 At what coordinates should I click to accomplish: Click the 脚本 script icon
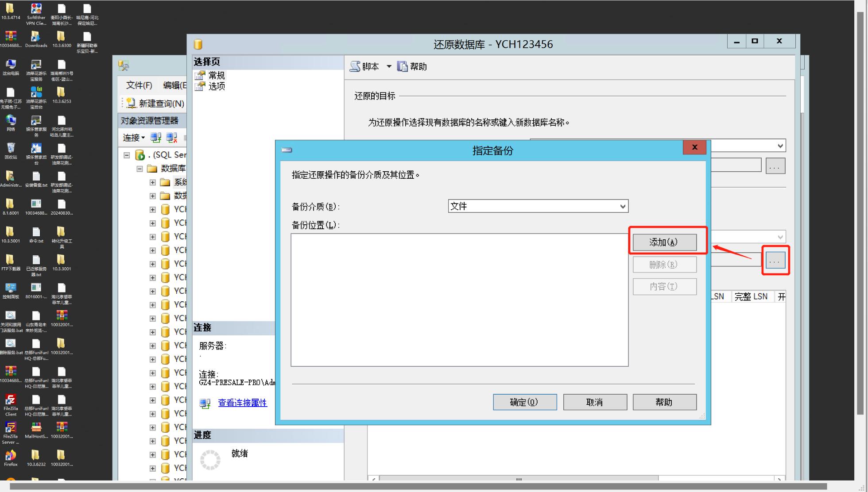[x=355, y=66]
